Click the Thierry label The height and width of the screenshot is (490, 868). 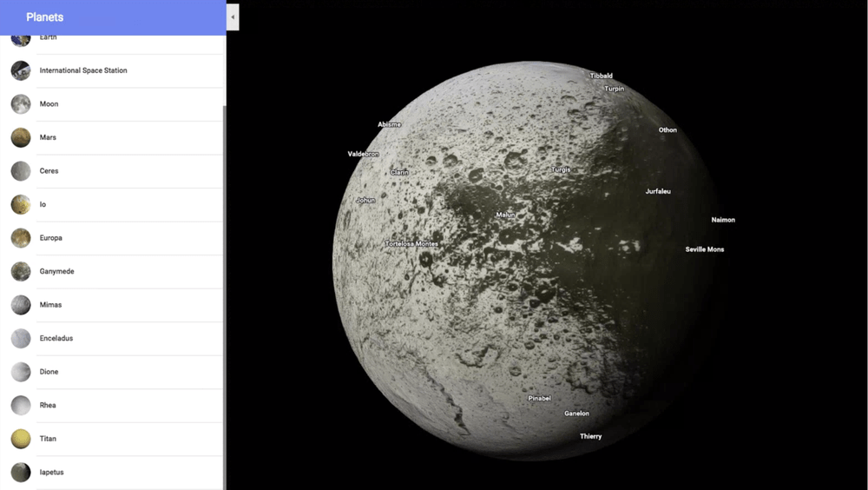[x=590, y=437]
